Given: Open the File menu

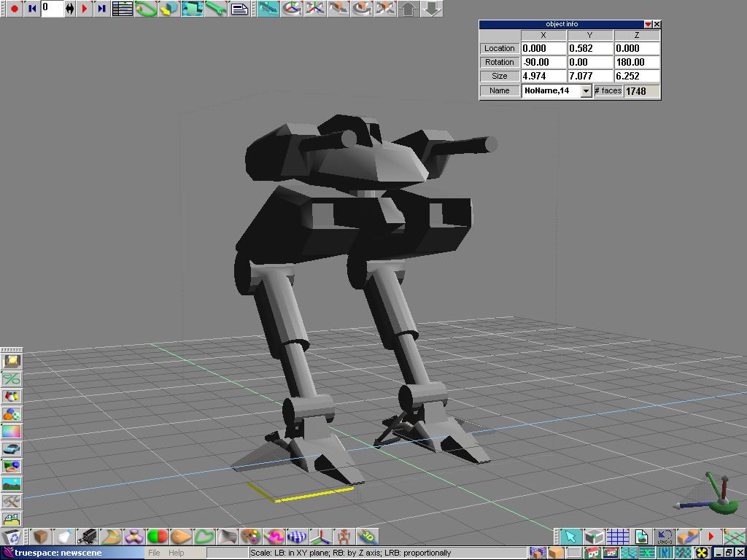Looking at the screenshot, I should 154,553.
